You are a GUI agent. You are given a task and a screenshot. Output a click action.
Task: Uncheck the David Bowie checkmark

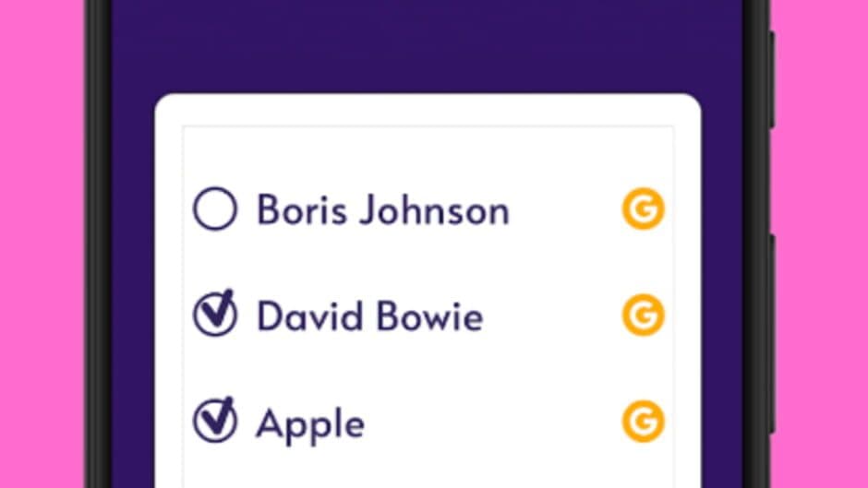click(x=215, y=313)
